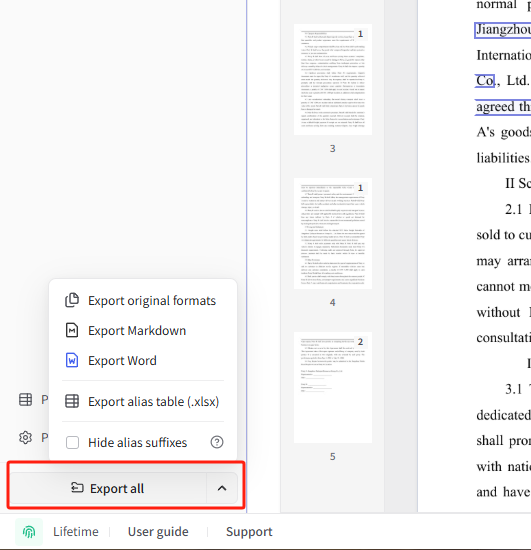Image resolution: width=531 pixels, height=550 pixels.
Task: Click the badge 2 on page 5 thumbnail
Action: click(x=361, y=342)
